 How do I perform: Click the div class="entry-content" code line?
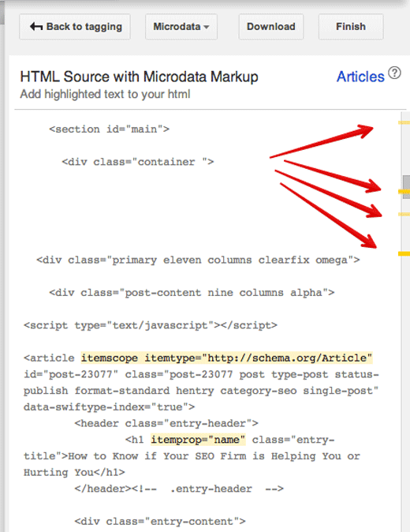[160, 521]
